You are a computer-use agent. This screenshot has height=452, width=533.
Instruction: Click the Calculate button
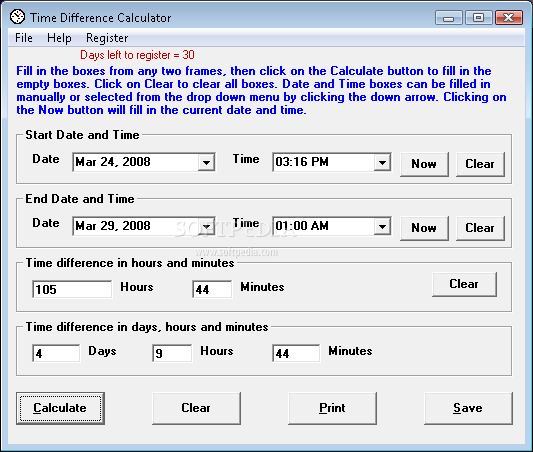[x=60, y=408]
